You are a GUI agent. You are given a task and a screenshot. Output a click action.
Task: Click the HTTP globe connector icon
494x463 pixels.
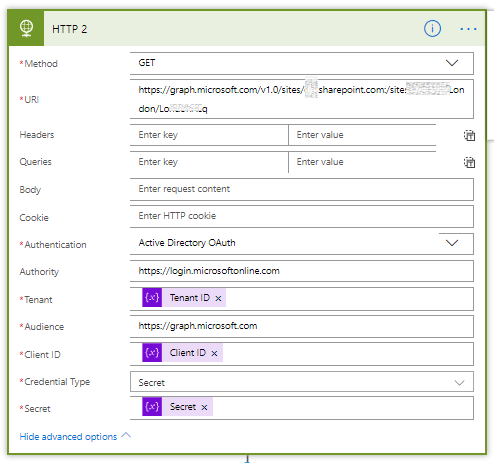(26, 28)
